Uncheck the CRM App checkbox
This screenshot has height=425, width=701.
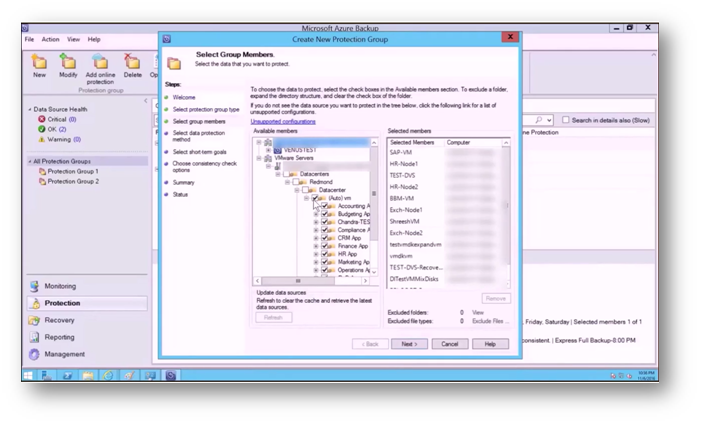(325, 238)
